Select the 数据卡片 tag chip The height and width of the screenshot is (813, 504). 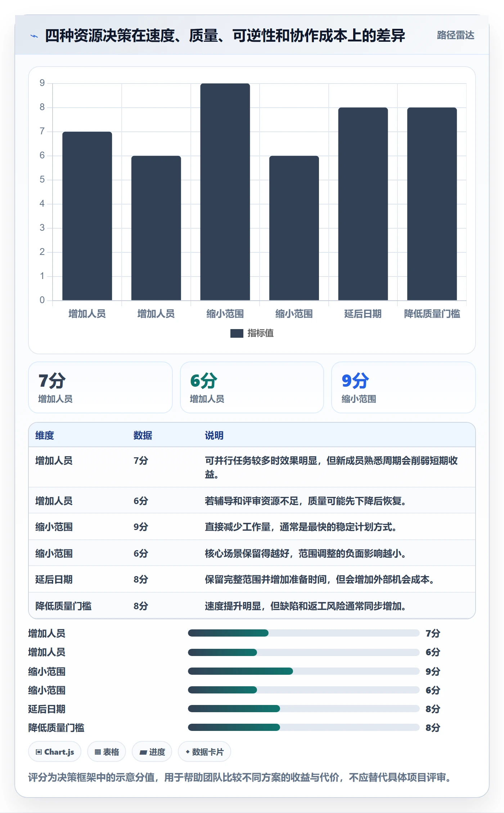click(x=204, y=752)
